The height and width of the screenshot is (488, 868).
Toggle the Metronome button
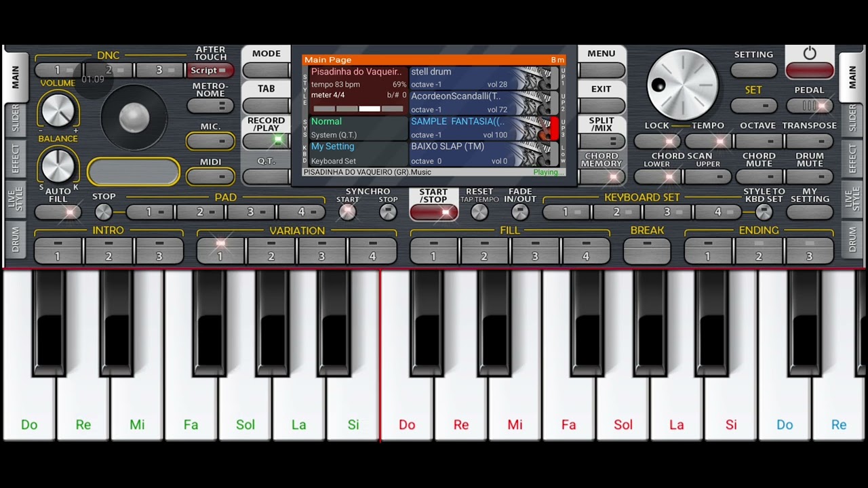click(x=210, y=106)
